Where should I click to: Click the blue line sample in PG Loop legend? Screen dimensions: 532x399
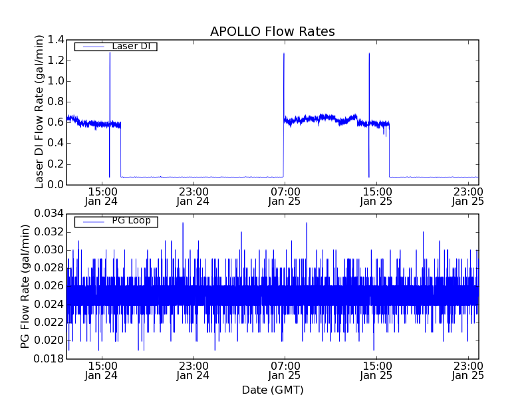(x=92, y=221)
